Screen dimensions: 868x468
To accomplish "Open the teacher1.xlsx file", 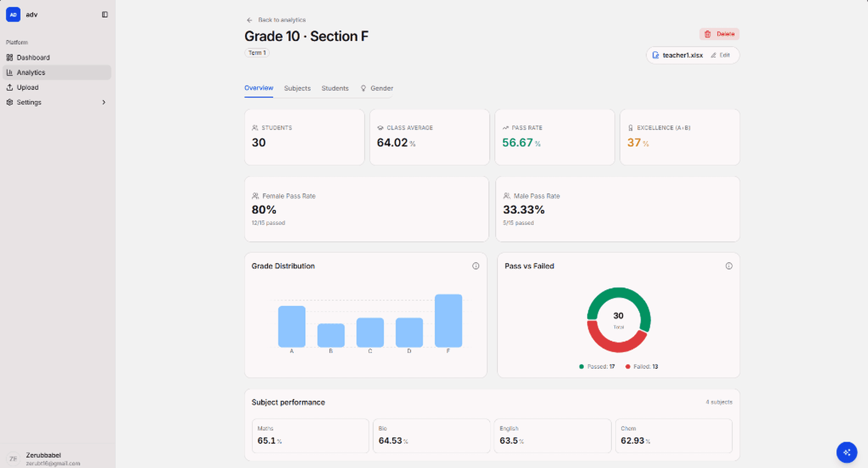I will pyautogui.click(x=683, y=55).
